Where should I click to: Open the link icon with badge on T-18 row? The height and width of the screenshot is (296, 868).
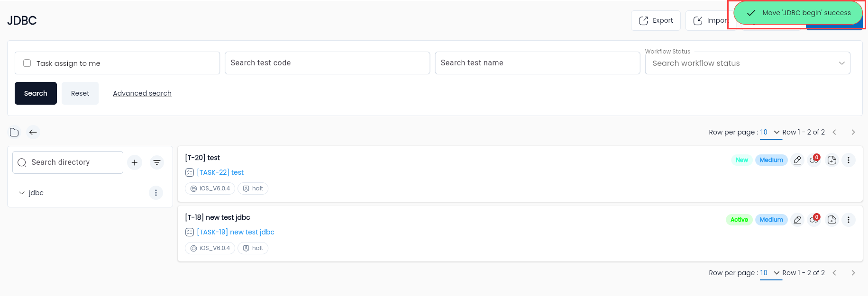(x=814, y=220)
